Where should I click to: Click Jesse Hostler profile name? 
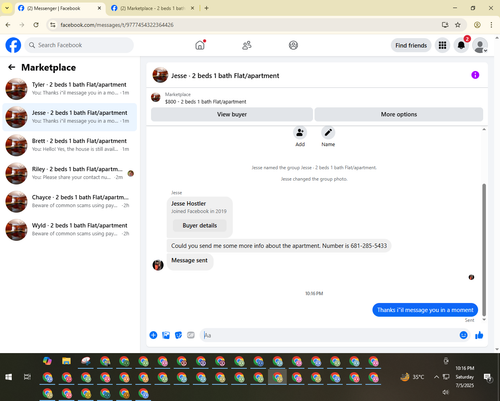[188, 203]
